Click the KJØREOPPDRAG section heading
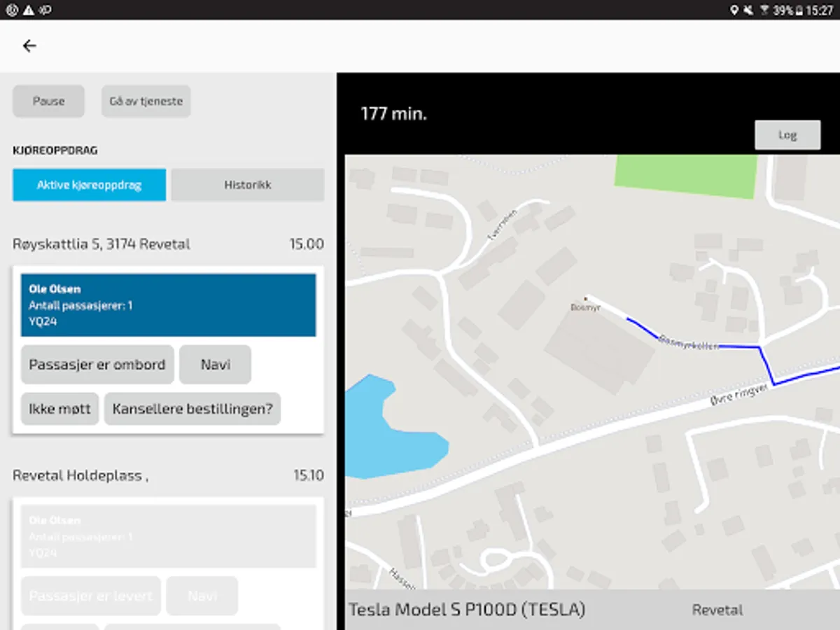 (x=55, y=150)
